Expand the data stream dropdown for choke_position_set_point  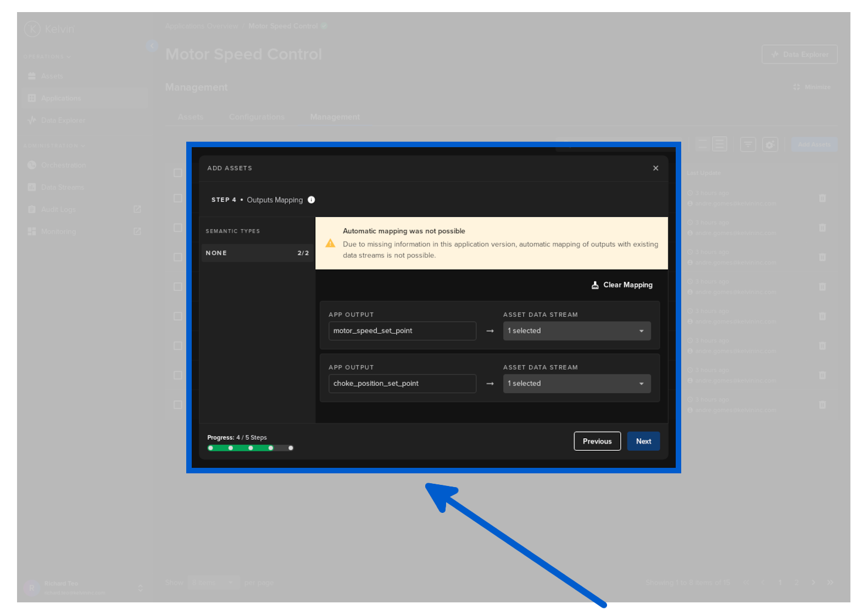point(577,384)
